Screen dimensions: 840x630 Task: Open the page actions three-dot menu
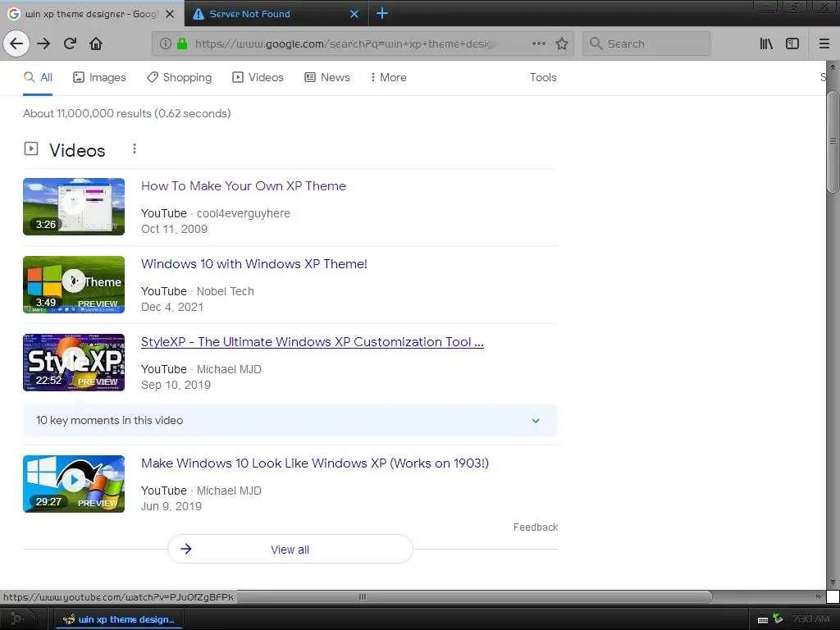pos(539,44)
